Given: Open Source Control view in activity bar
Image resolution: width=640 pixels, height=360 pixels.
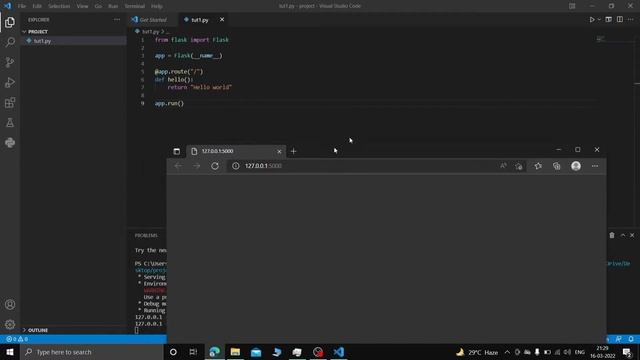Looking at the screenshot, I should (x=10, y=62).
